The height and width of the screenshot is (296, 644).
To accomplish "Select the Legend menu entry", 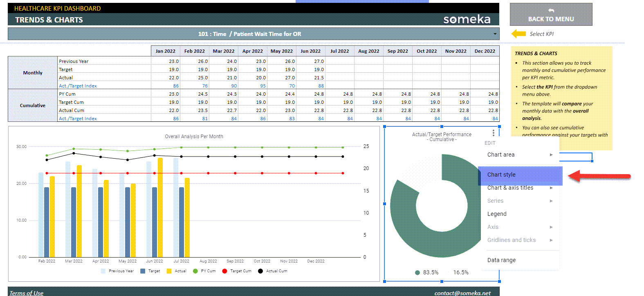I will click(520, 214).
